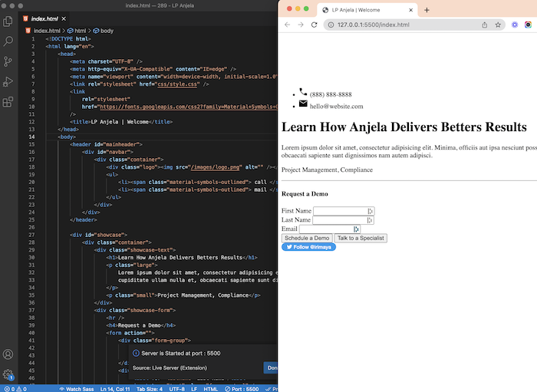Click autofill icon in First Name field
Screen dimensions: 537x392
tap(370, 211)
